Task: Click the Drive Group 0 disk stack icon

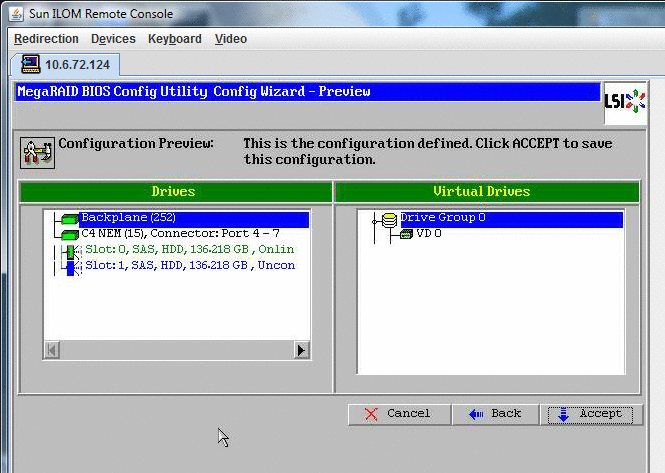Action: [389, 220]
